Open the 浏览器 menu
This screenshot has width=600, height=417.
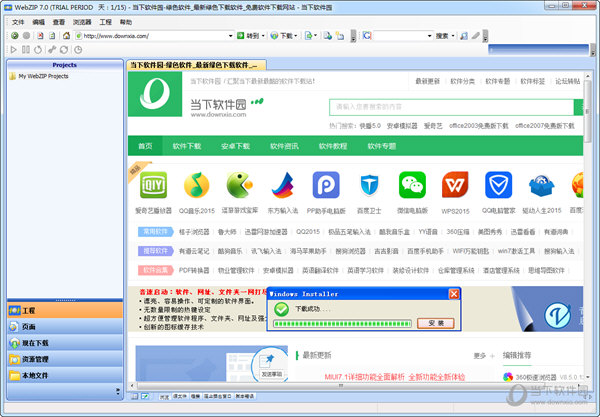tap(82, 22)
